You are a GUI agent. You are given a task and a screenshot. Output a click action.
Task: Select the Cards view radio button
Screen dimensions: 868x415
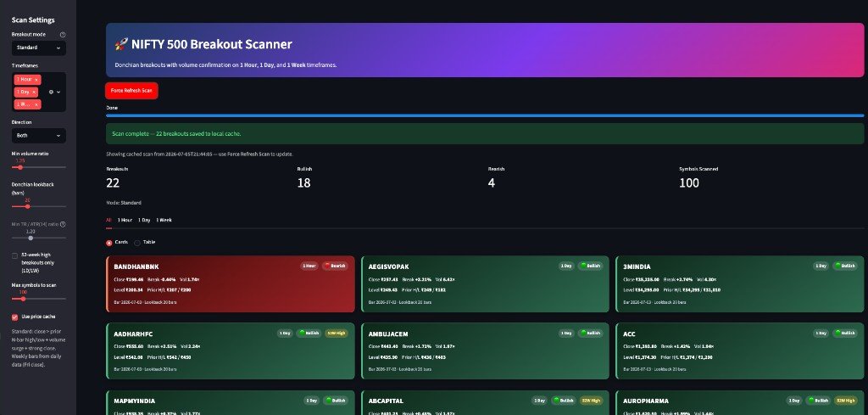click(109, 242)
